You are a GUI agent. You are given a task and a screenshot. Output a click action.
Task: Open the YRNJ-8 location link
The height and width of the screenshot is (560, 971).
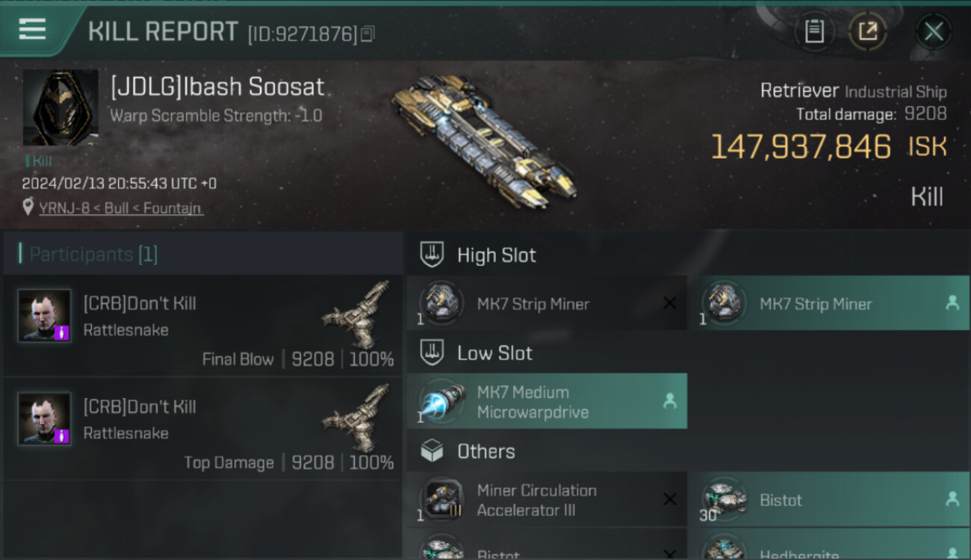point(120,208)
